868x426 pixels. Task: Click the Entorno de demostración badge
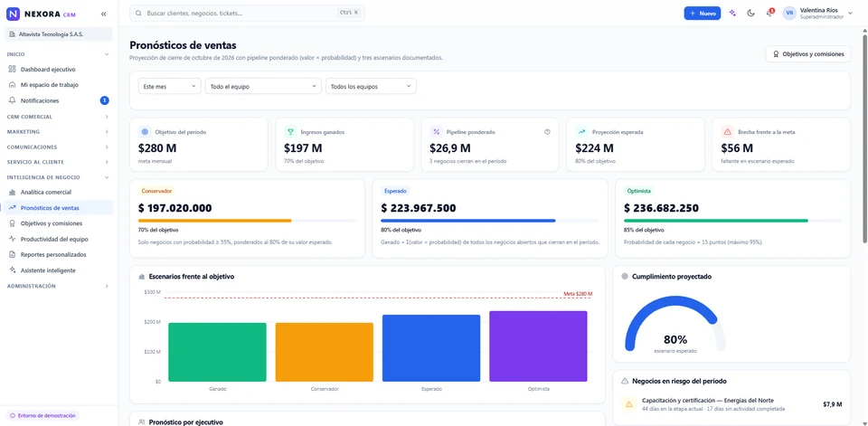[x=42, y=415]
